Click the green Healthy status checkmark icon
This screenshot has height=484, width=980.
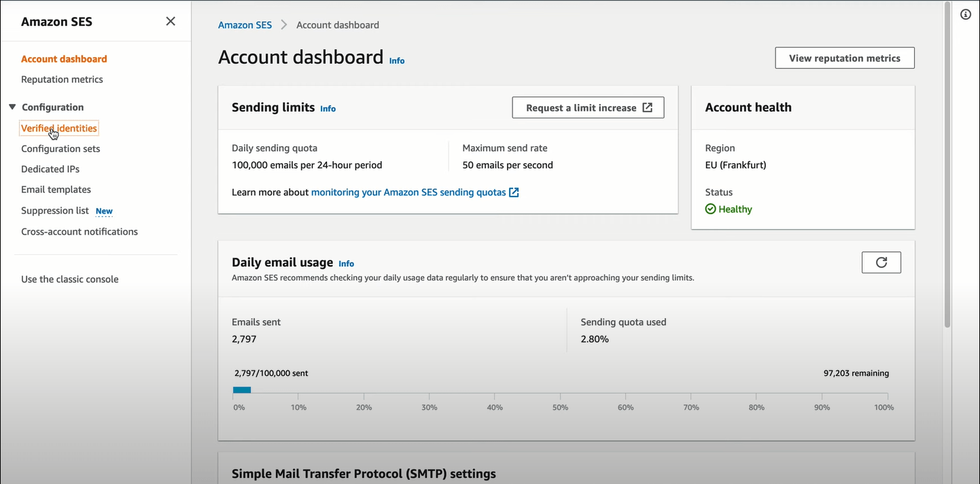[x=710, y=209]
